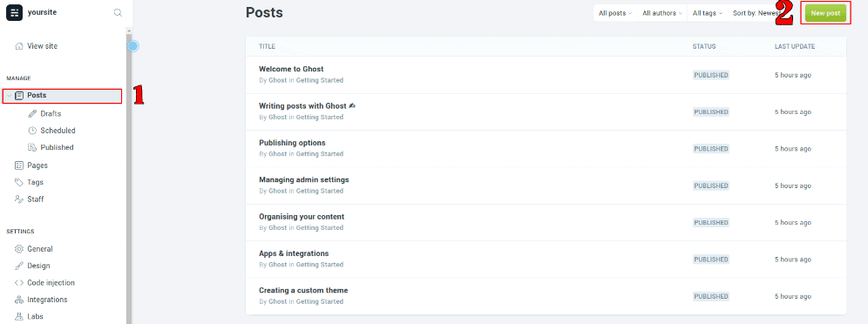Image resolution: width=868 pixels, height=324 pixels.
Task: Open 'Organising your content' post
Action: [302, 217]
